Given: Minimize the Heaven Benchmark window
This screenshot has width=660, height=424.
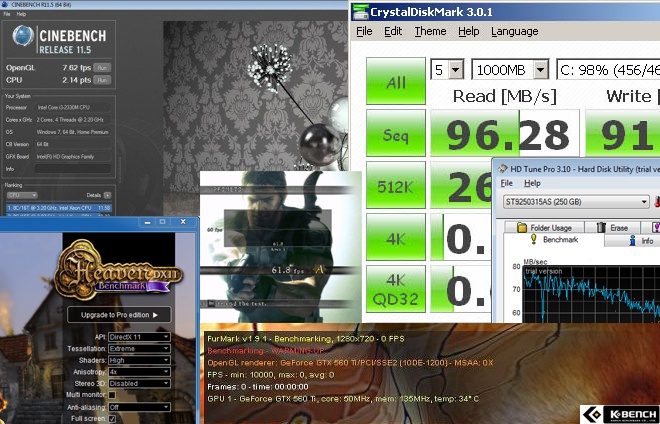Looking at the screenshot, I should pyautogui.click(x=147, y=222).
